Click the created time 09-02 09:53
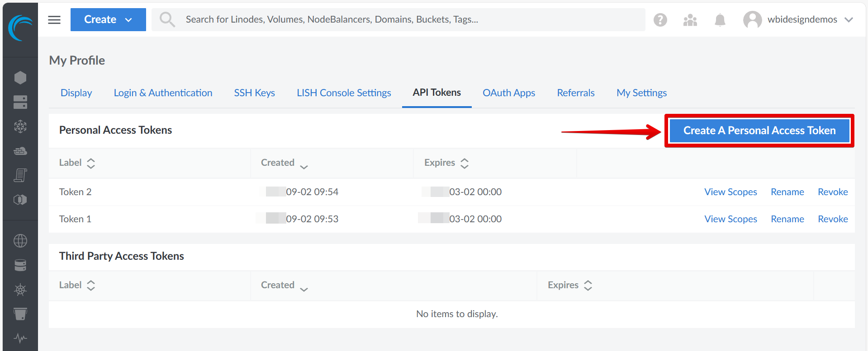 coord(312,219)
